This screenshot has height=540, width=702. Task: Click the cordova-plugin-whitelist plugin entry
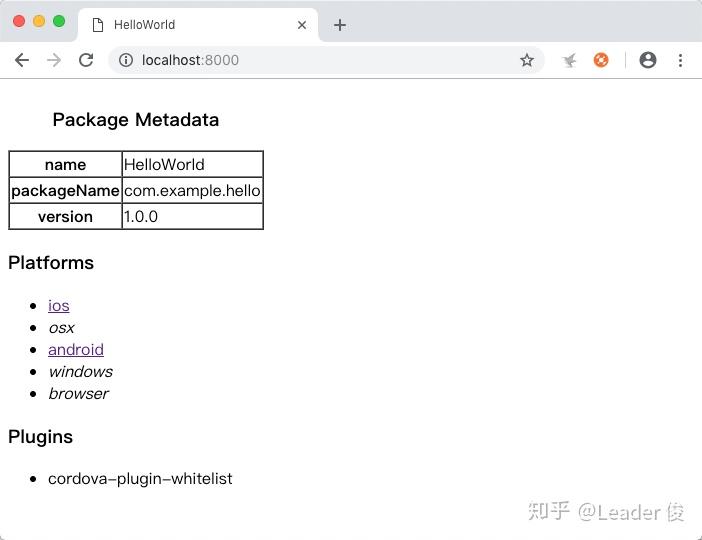pyautogui.click(x=140, y=479)
